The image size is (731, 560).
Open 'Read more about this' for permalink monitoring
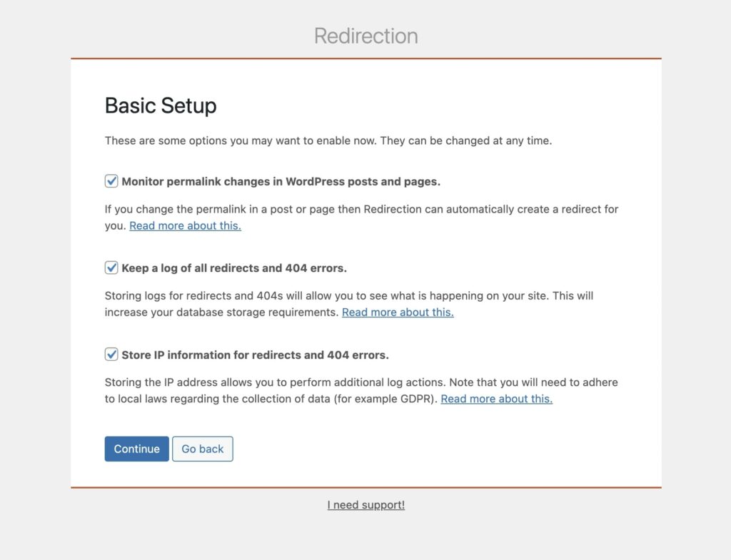185,225
